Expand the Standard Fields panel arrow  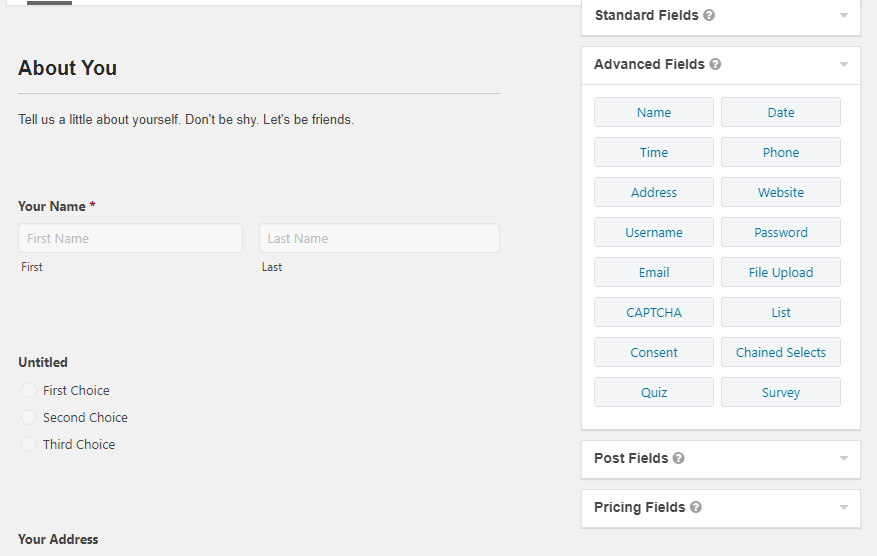tap(844, 16)
